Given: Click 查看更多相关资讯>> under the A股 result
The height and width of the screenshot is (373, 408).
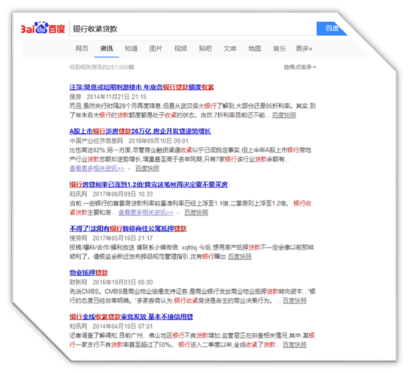Looking at the screenshot, I should click(x=97, y=169).
